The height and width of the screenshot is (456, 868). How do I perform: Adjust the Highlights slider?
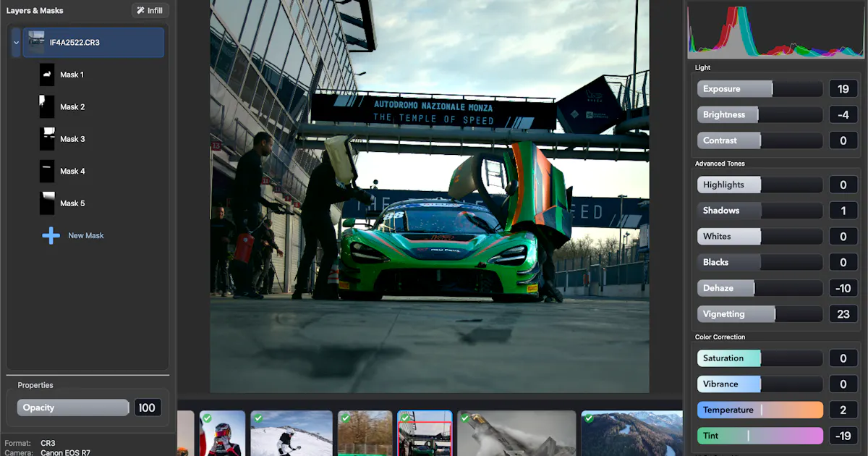pyautogui.click(x=760, y=185)
